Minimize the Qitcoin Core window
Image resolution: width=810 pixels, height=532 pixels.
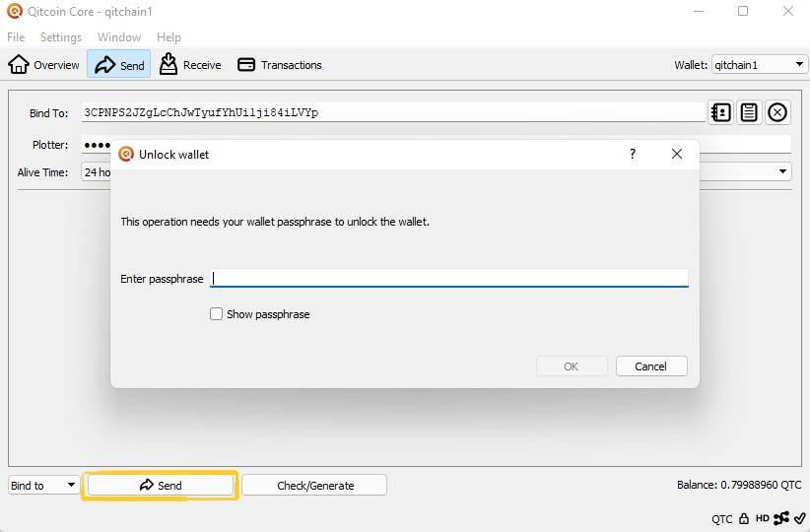tap(699, 11)
